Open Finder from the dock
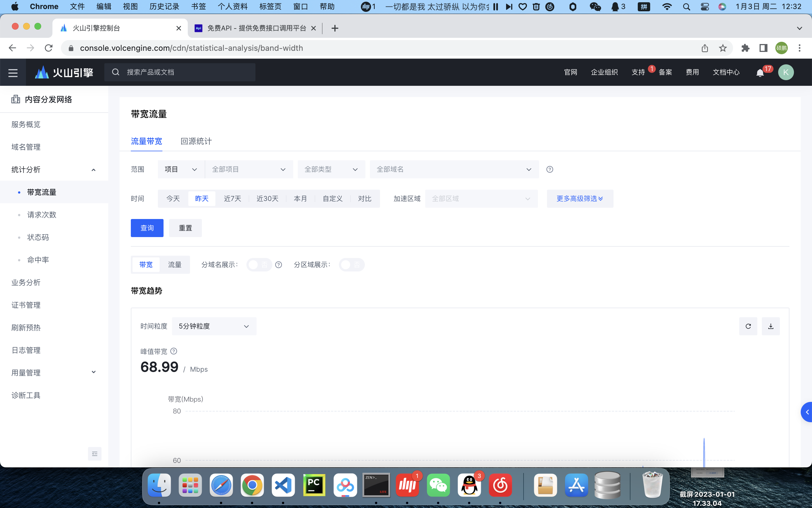The image size is (812, 508). click(x=159, y=485)
